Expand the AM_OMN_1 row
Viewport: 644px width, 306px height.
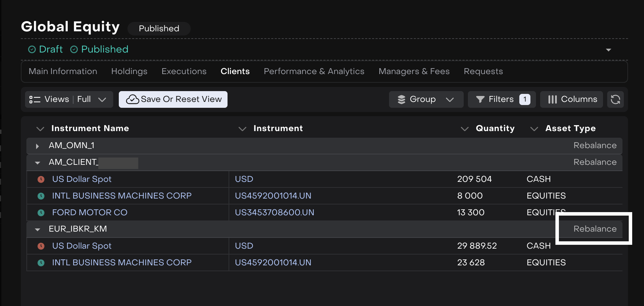pos(37,146)
